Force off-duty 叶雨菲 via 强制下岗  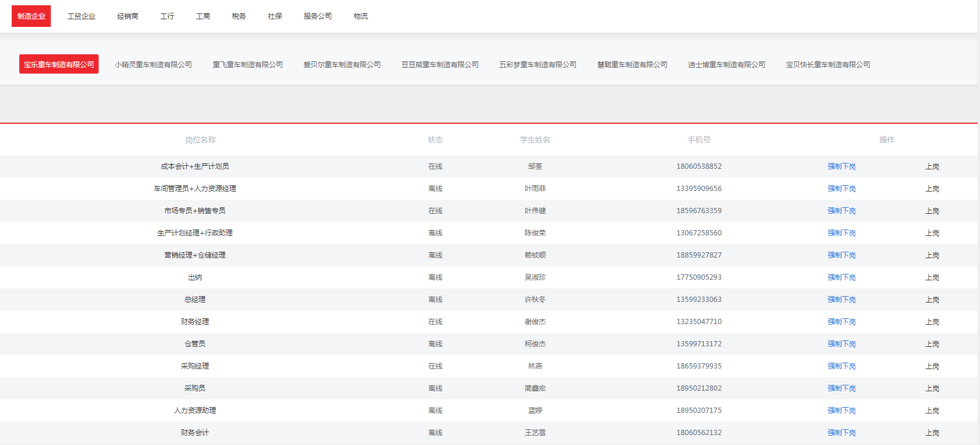pyautogui.click(x=842, y=189)
